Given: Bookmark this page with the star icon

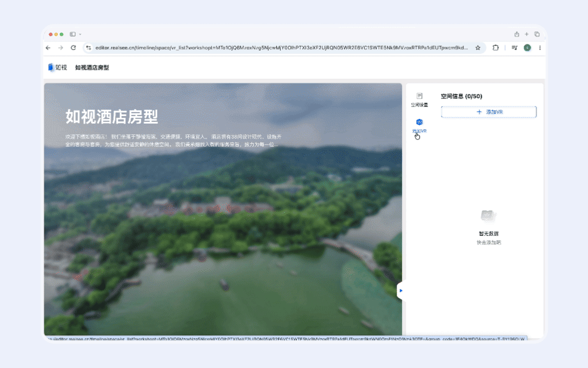Looking at the screenshot, I should point(478,48).
